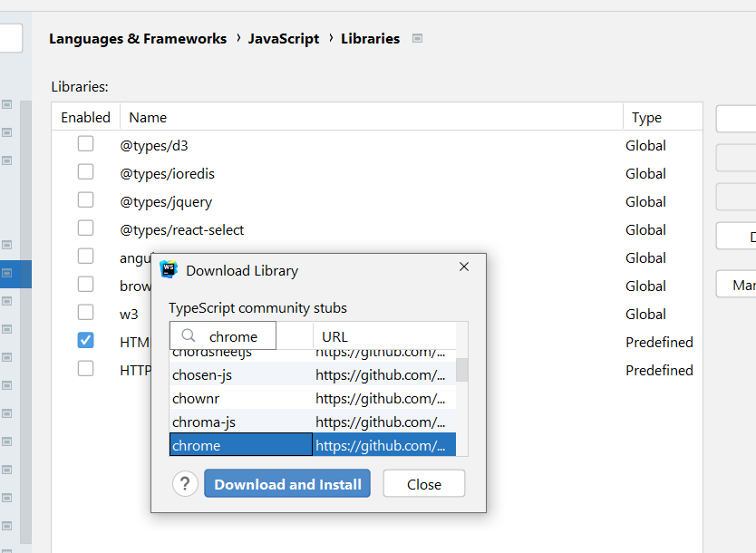Click the Download and Install button
Screen dimensions: 756x553
point(287,483)
